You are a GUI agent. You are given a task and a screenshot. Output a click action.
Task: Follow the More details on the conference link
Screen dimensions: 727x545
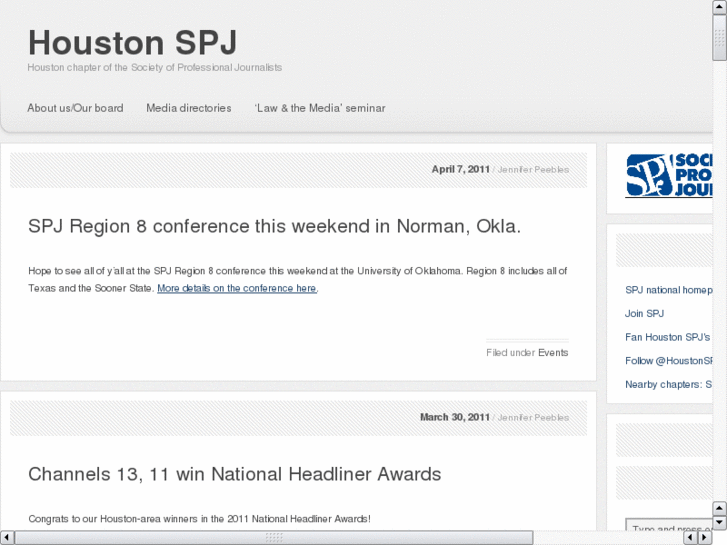[x=237, y=288]
